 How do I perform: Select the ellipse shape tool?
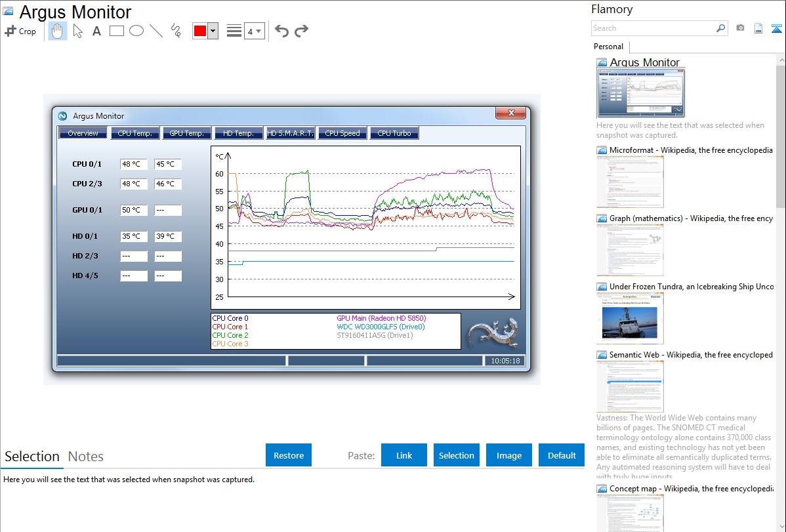(136, 31)
